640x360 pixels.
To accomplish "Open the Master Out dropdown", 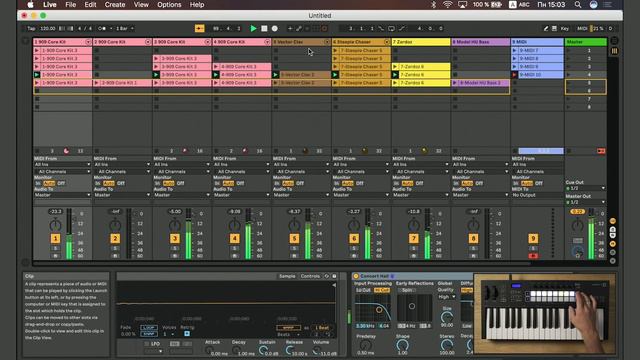I will pos(585,202).
